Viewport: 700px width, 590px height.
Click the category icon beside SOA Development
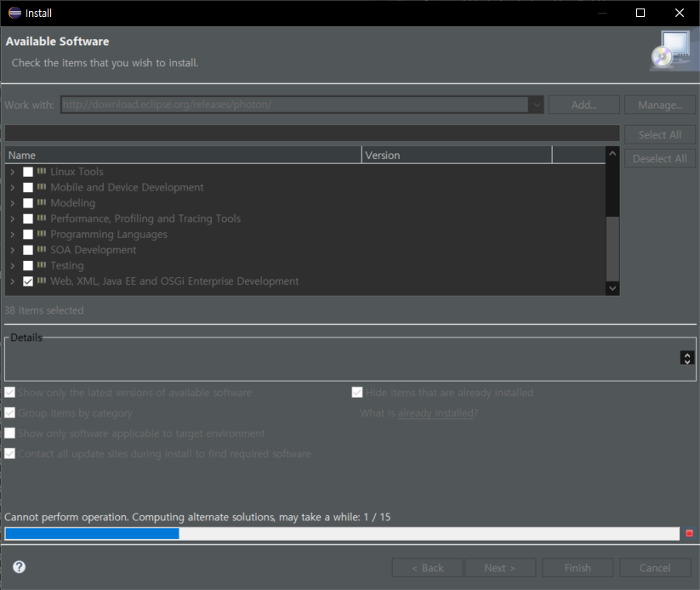tap(42, 249)
